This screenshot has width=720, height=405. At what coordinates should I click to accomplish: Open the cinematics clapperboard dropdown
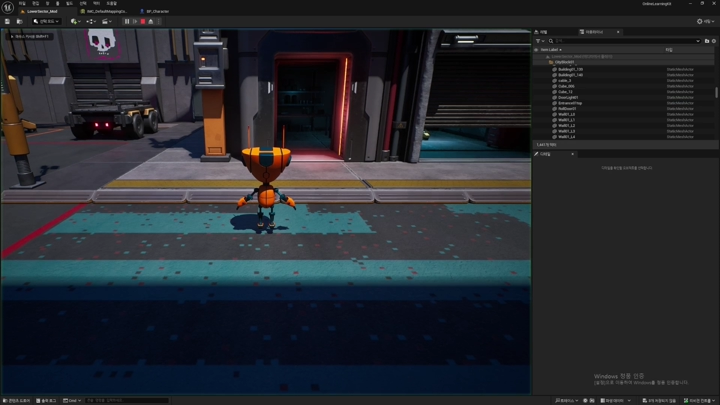tap(107, 22)
